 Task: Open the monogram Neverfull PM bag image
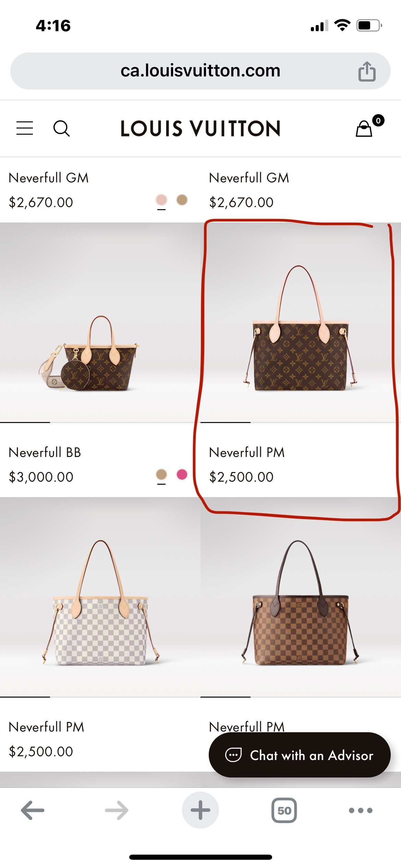pos(301,322)
